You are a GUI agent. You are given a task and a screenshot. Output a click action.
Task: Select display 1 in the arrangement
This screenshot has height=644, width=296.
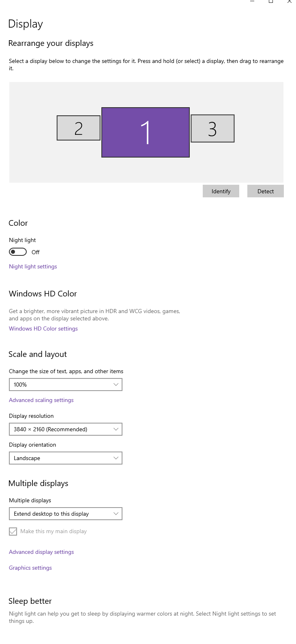(x=146, y=132)
